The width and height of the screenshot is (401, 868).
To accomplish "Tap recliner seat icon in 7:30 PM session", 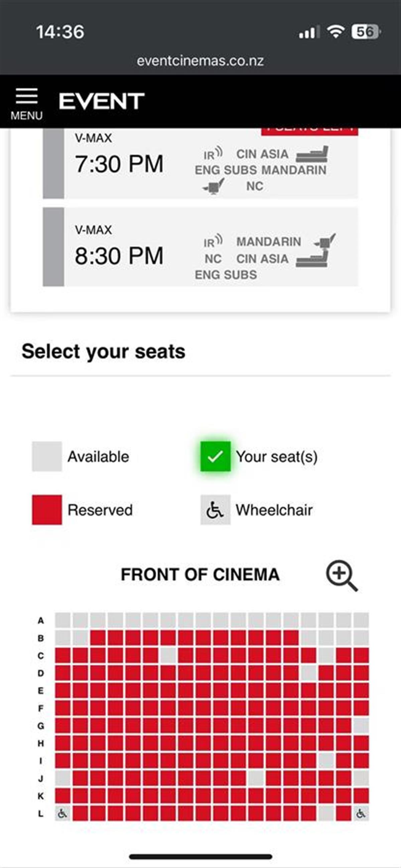I will [312, 154].
